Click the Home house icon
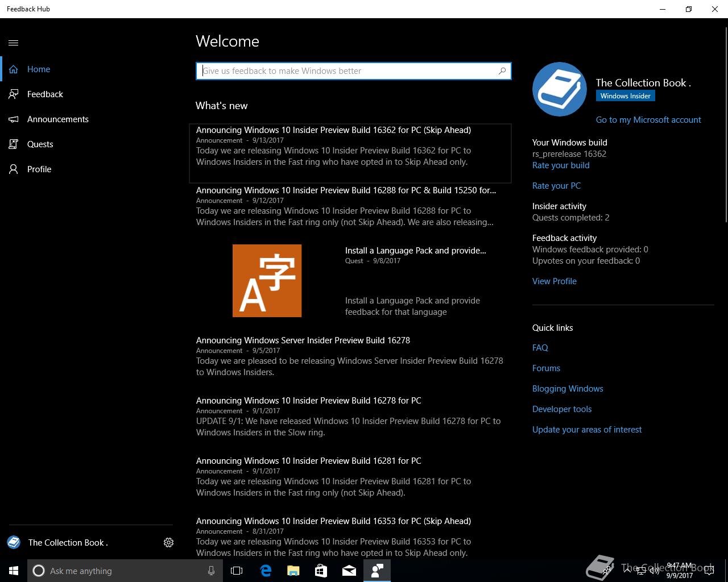This screenshot has height=582, width=728. click(14, 69)
